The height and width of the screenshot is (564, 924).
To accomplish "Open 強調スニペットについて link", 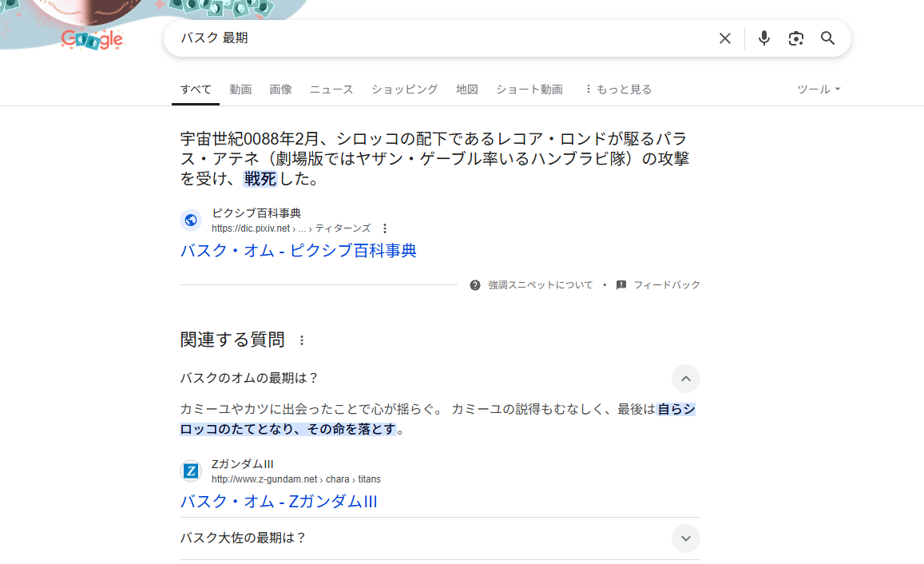I will click(x=541, y=285).
